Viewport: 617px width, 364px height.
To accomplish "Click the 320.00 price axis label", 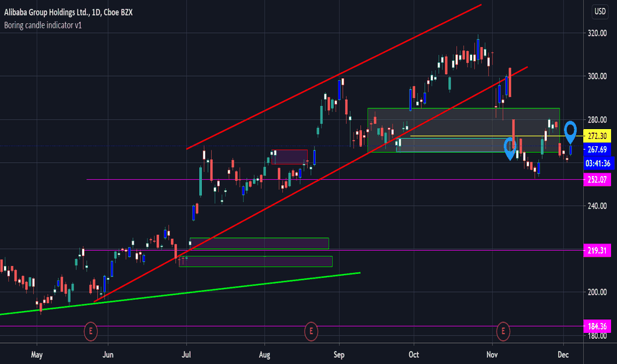I will [597, 34].
